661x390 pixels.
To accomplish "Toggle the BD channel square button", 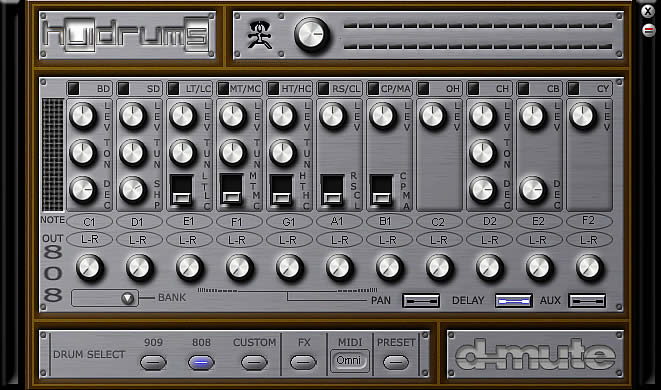I will coord(73,89).
